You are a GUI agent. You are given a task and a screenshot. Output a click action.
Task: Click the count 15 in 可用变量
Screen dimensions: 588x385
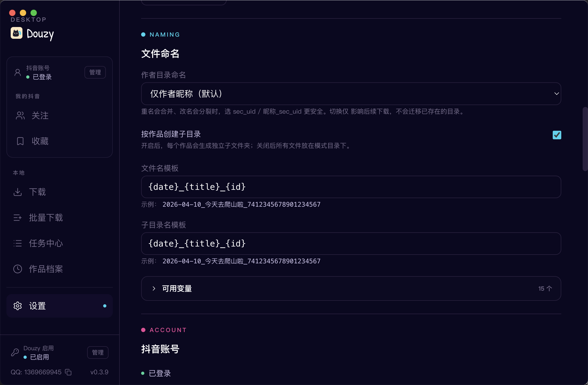pos(541,288)
